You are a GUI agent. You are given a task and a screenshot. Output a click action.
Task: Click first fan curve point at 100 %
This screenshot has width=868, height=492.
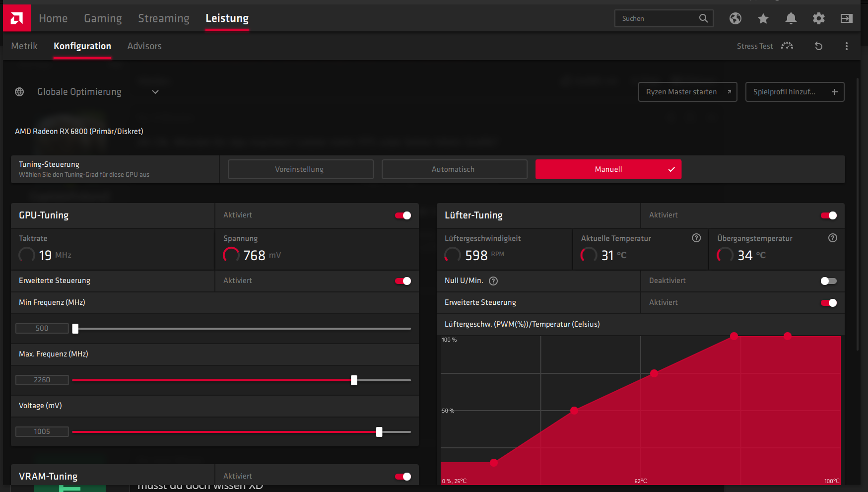(734, 336)
